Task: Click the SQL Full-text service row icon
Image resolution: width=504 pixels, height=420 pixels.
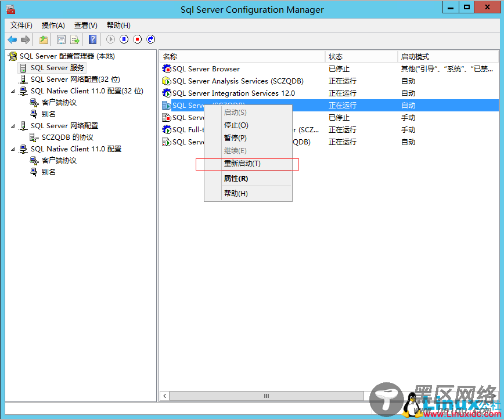Action: (x=167, y=130)
